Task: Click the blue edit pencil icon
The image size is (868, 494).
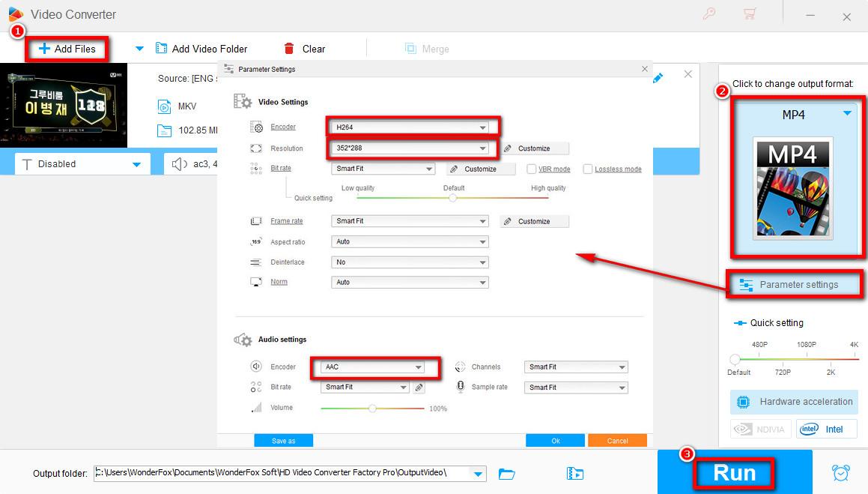Action: (658, 78)
